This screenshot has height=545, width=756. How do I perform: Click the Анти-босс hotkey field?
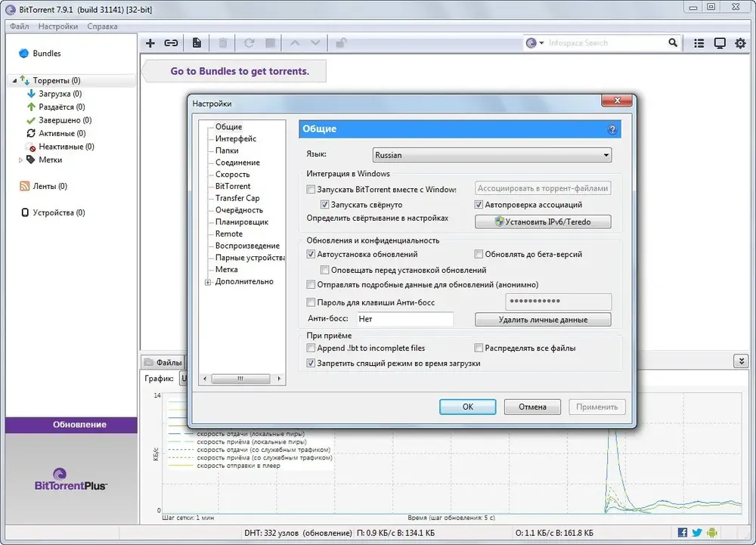tap(405, 319)
